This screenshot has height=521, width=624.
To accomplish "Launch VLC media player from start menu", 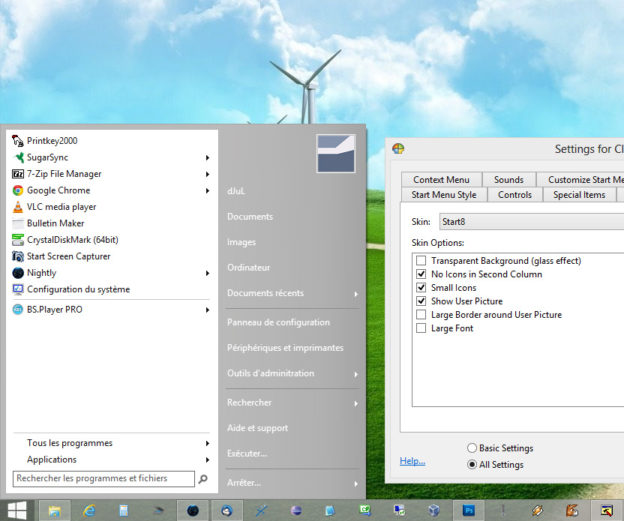I will click(x=61, y=207).
